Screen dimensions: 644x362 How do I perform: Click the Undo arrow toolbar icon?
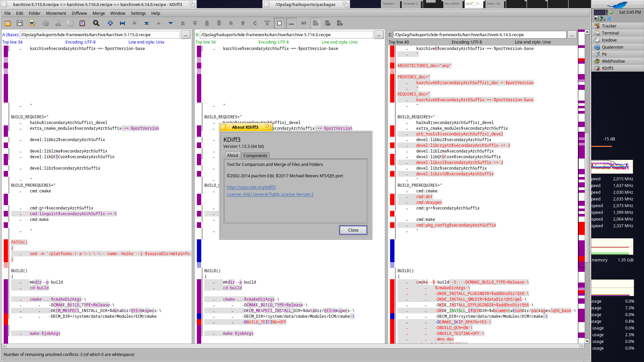(x=46, y=23)
